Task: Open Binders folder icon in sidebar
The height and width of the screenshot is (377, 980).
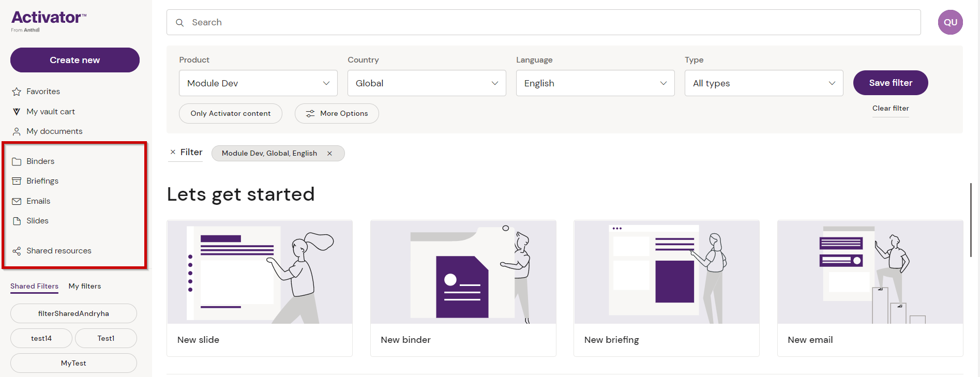Action: point(17,161)
